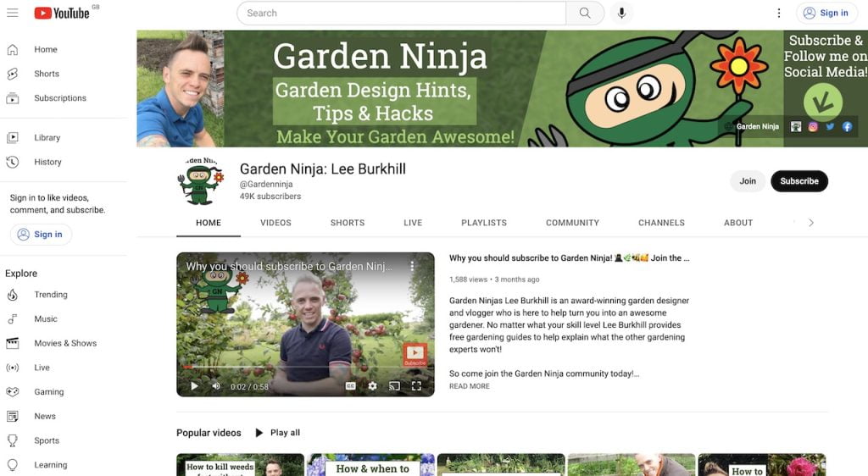
Task: Enter fullscreen on the video
Action: coord(416,386)
